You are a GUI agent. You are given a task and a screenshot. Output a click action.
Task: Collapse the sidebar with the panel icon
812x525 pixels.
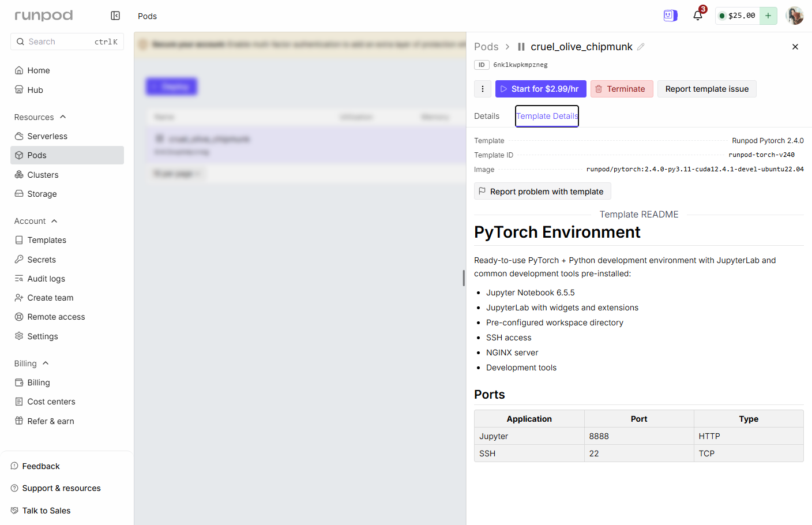(x=115, y=16)
